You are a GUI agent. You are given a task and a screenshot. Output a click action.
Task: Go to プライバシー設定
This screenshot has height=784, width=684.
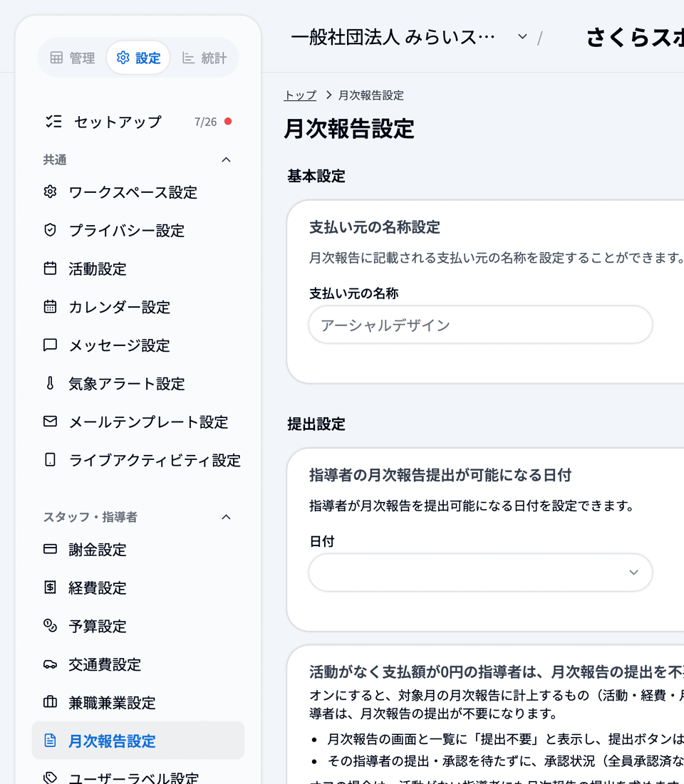[x=138, y=231]
